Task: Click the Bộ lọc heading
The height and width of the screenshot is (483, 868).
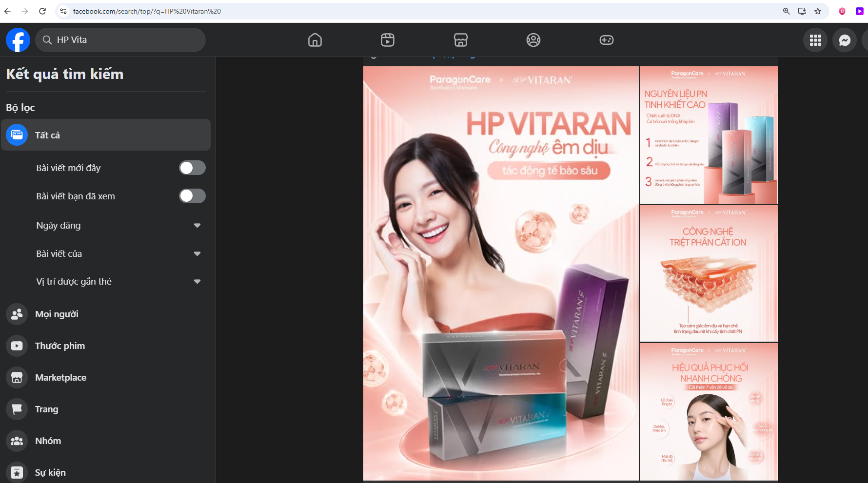Action: (20, 108)
